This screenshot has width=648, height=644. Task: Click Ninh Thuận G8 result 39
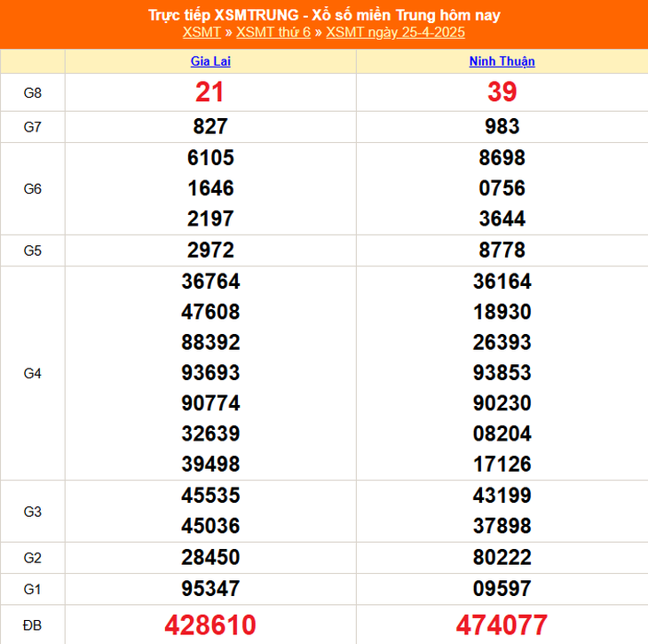point(502,91)
